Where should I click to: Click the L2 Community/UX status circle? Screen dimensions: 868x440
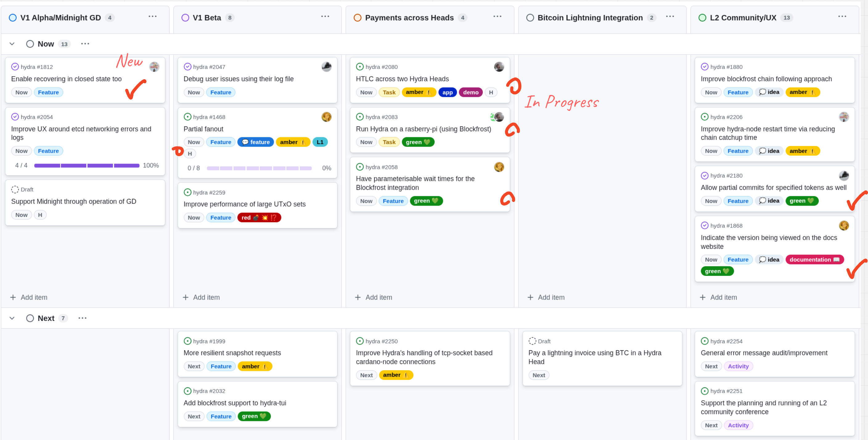point(702,18)
